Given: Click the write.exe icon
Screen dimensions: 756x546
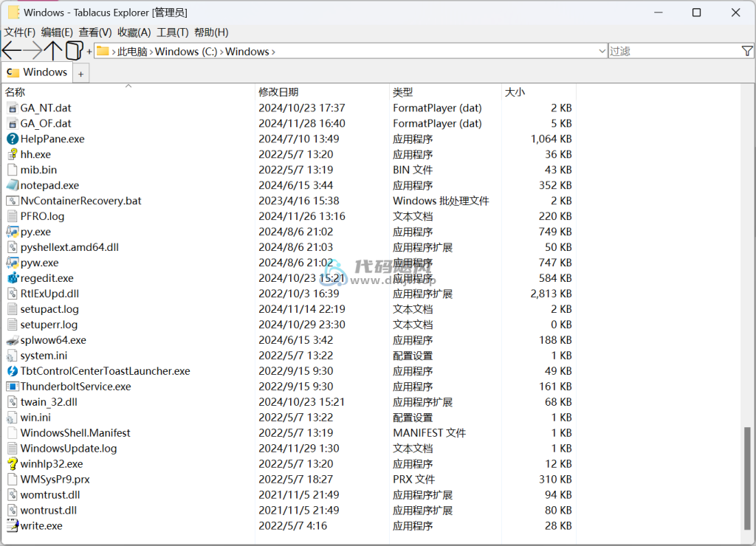Looking at the screenshot, I should tap(13, 526).
